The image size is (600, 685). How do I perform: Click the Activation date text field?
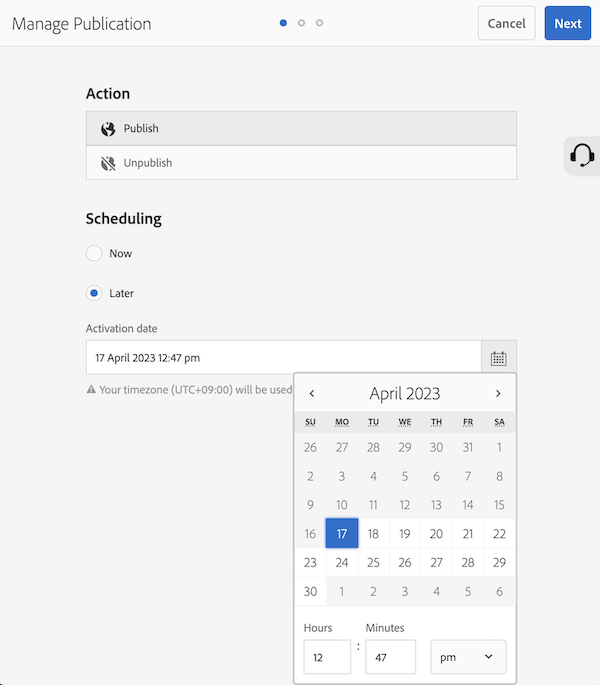[x=284, y=358]
